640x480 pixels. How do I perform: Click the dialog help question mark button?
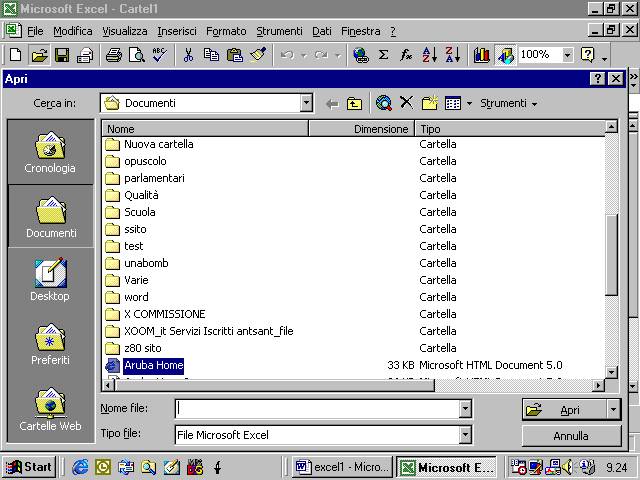598,78
